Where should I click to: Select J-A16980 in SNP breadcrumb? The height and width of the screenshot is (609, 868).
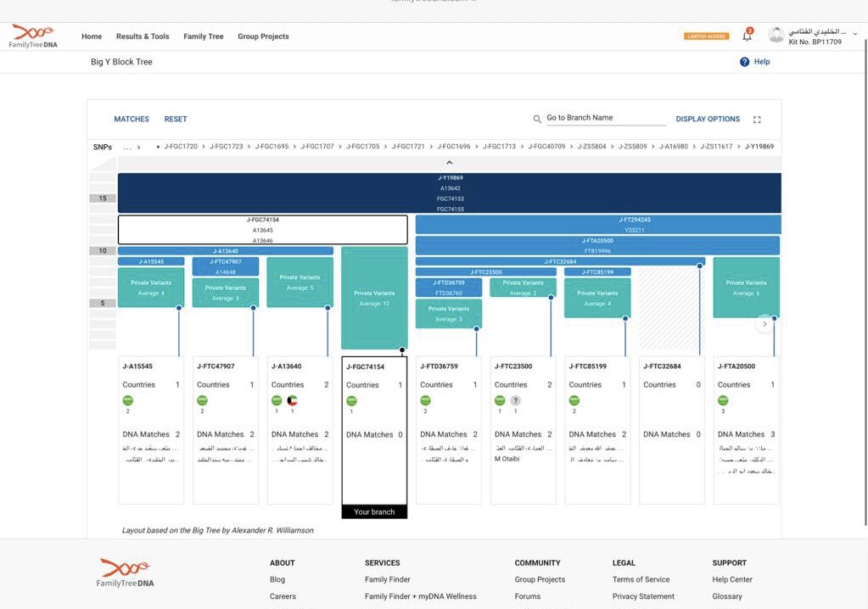pos(674,147)
